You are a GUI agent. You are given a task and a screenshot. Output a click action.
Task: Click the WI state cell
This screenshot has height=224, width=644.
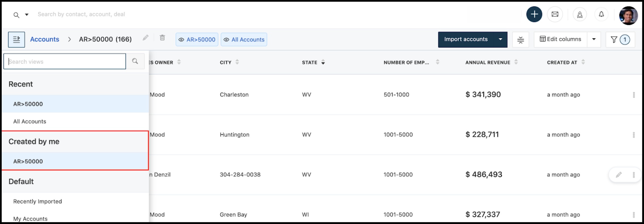(305, 215)
